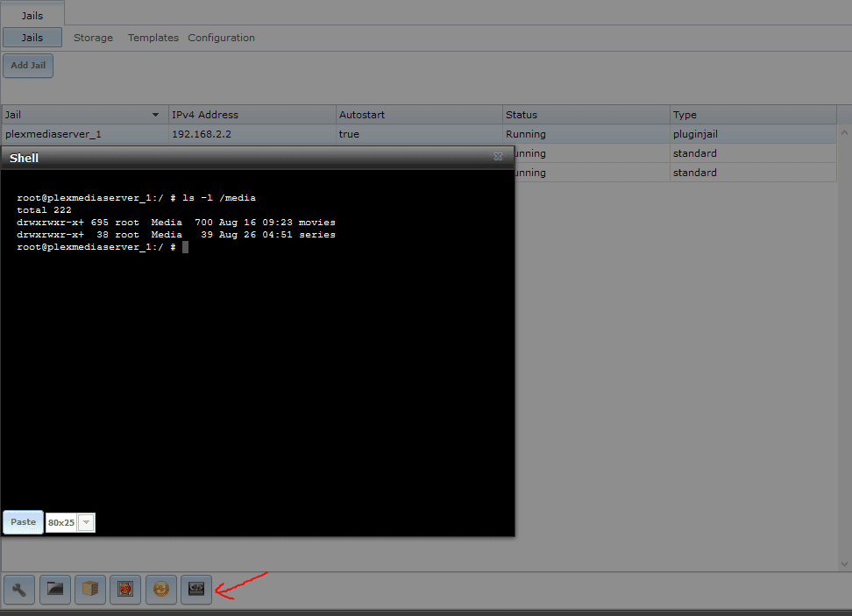The image size is (852, 616).
Task: Click the true autostart cell
Action: 419,134
